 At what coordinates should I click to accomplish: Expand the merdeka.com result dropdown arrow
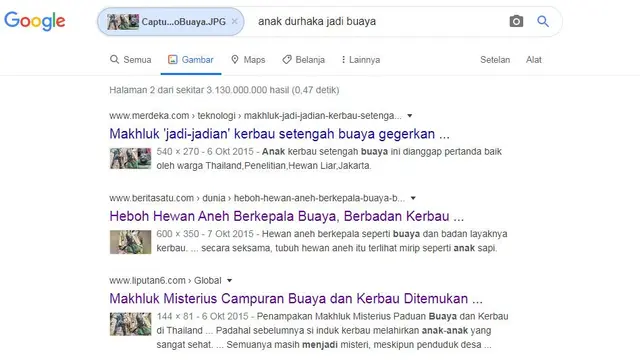[410, 116]
